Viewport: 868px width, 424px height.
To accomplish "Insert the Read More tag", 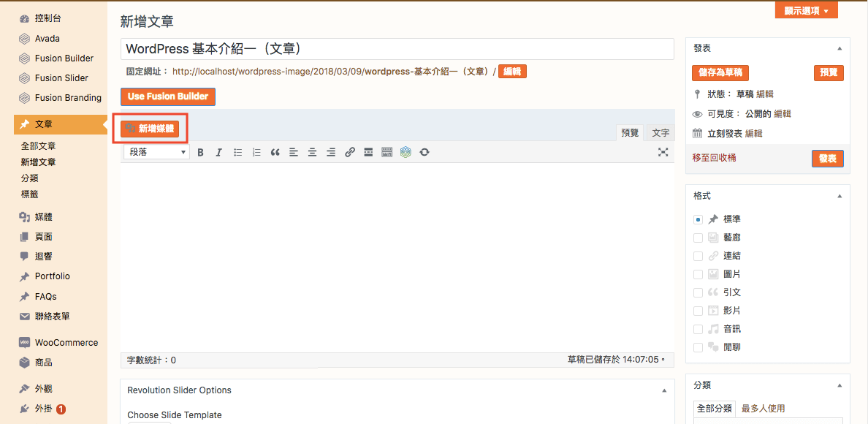I will coord(368,152).
